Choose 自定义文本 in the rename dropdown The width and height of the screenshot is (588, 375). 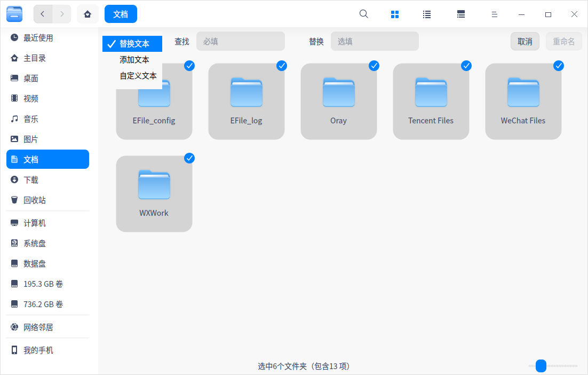(x=138, y=75)
